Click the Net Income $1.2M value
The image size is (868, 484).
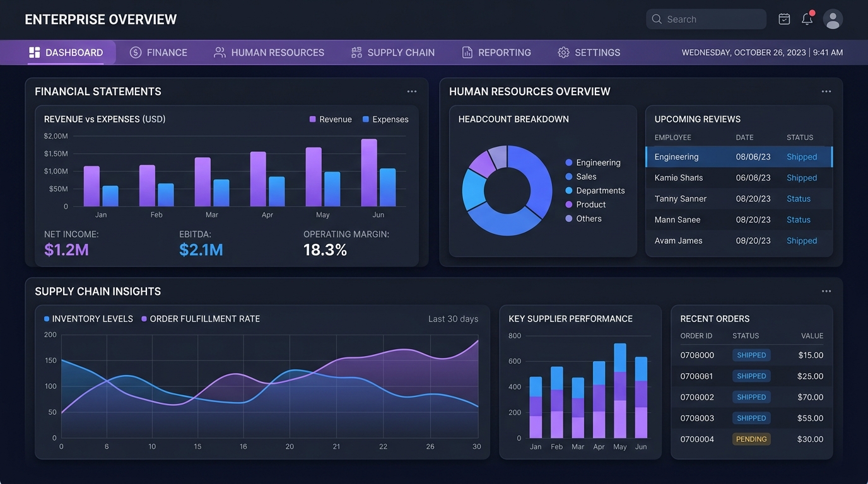pyautogui.click(x=66, y=250)
